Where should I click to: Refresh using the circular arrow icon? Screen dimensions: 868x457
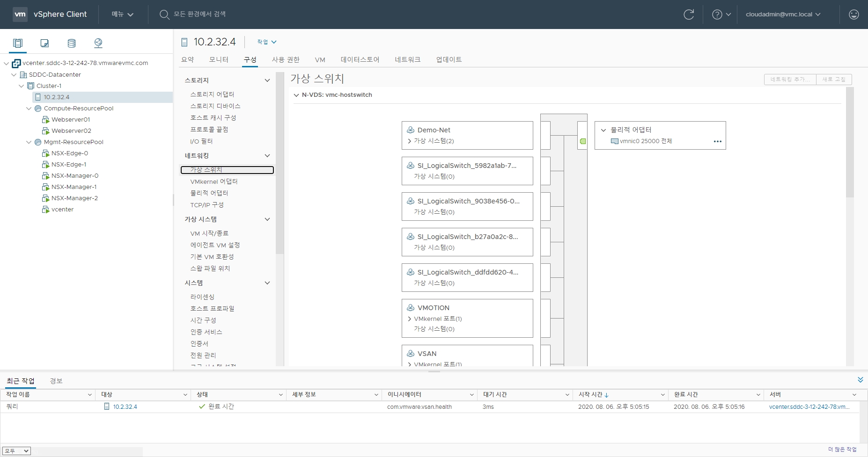click(x=689, y=15)
